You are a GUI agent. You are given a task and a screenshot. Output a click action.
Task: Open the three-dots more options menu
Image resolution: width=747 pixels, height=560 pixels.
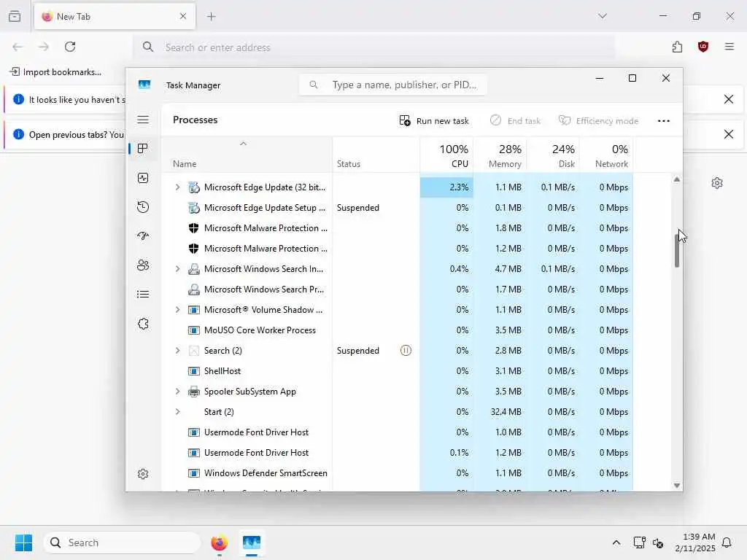(x=664, y=121)
